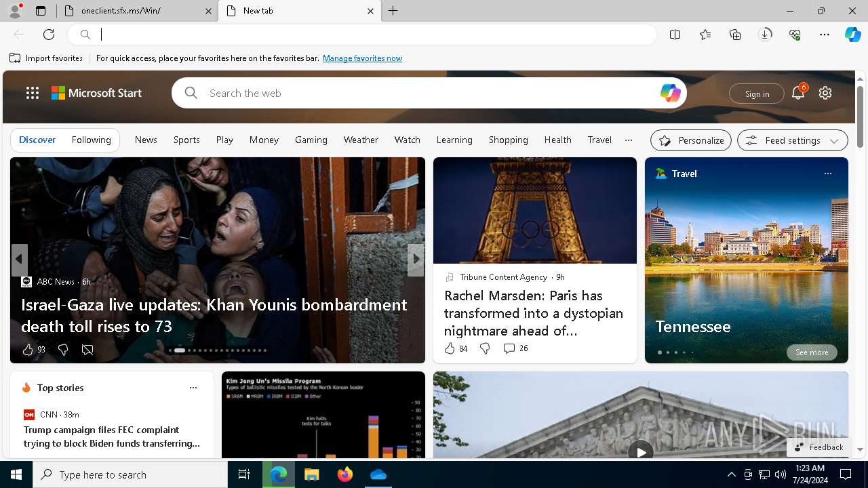Image resolution: width=868 pixels, height=488 pixels.
Task: Click the Import favorites icon
Action: point(15,58)
